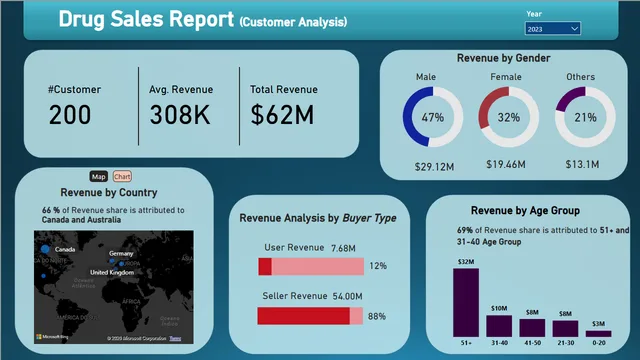The image size is (640, 360).
Task: Click the Avg. Revenue value 308K
Action: [x=180, y=115]
